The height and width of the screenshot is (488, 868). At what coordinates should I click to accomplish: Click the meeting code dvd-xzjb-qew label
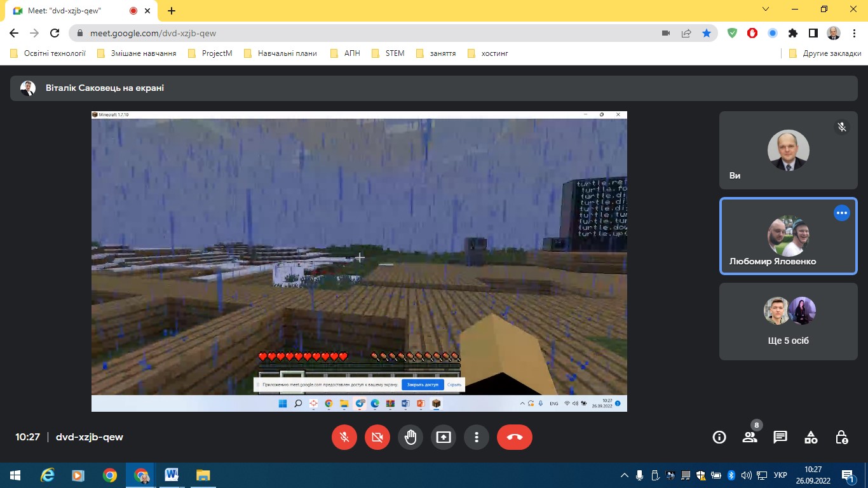(x=90, y=437)
